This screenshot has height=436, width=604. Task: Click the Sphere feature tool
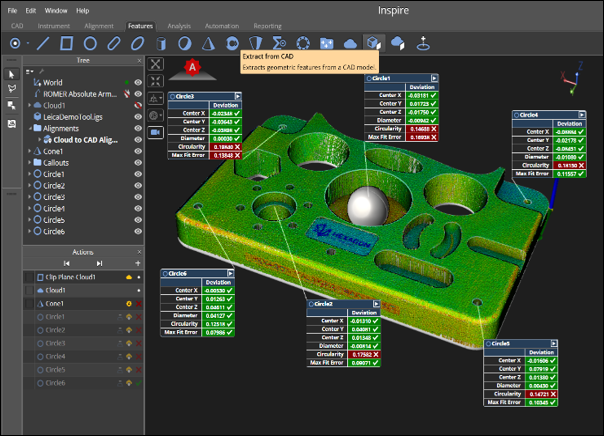click(183, 43)
